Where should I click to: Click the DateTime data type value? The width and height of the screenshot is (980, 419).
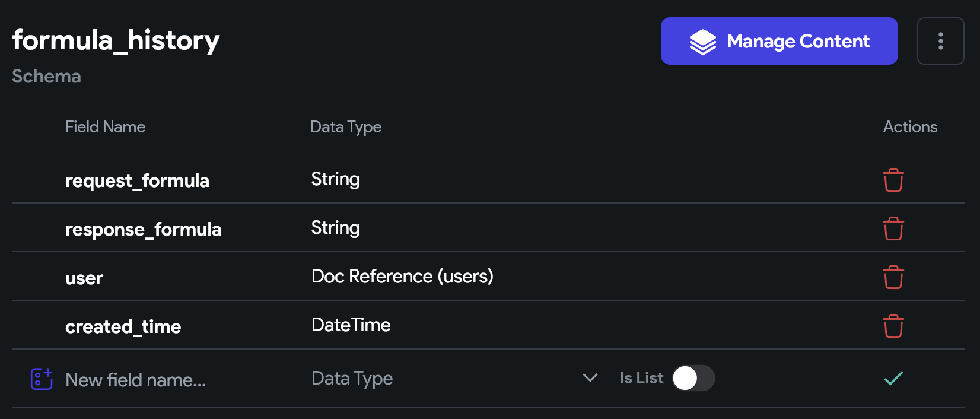point(351,325)
